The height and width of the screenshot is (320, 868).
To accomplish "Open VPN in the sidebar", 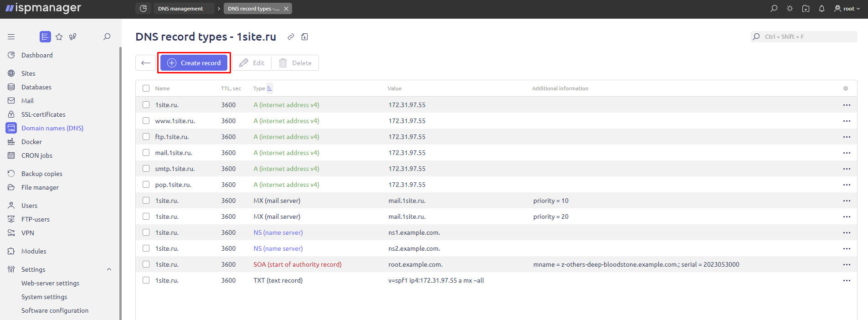I will point(28,233).
